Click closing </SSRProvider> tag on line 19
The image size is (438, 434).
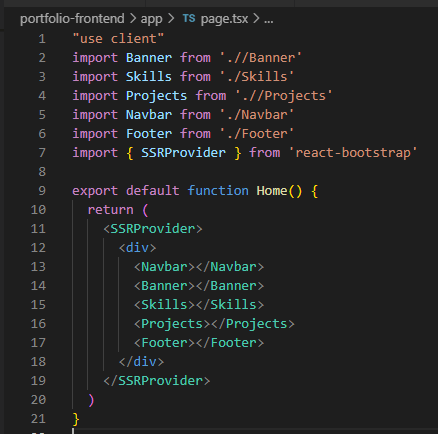[157, 381]
